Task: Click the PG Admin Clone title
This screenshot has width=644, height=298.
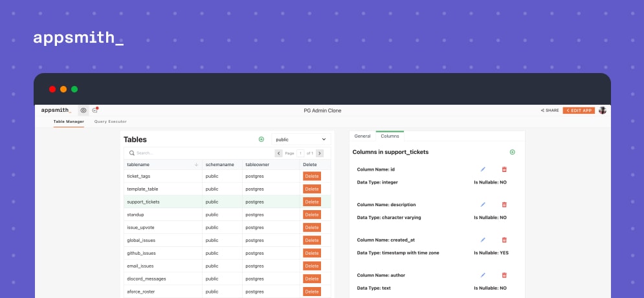Action: click(x=322, y=111)
